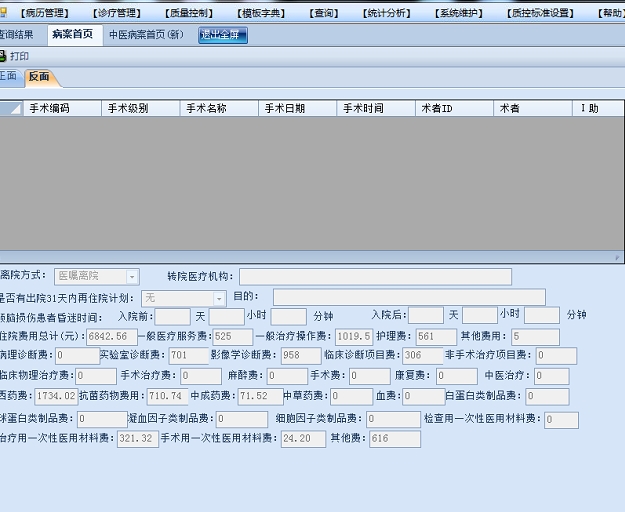Click the grid horizontal scrollbar right arrow
The image size is (625, 512).
point(617,257)
